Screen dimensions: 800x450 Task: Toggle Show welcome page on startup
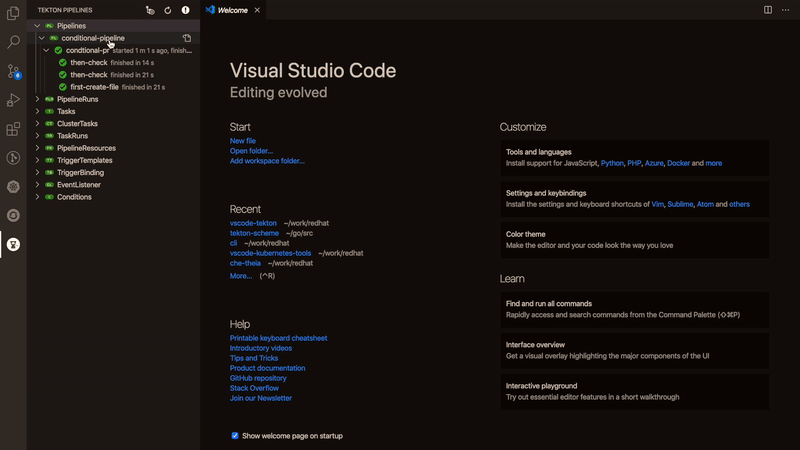(x=235, y=436)
